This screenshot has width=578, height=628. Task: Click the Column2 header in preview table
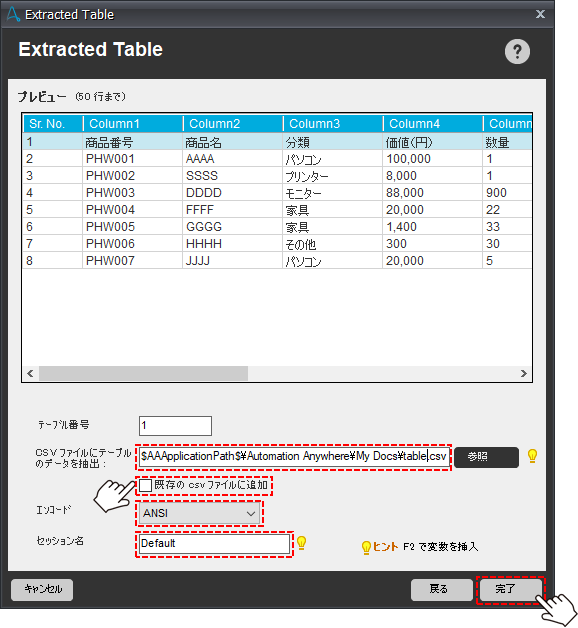(233, 124)
